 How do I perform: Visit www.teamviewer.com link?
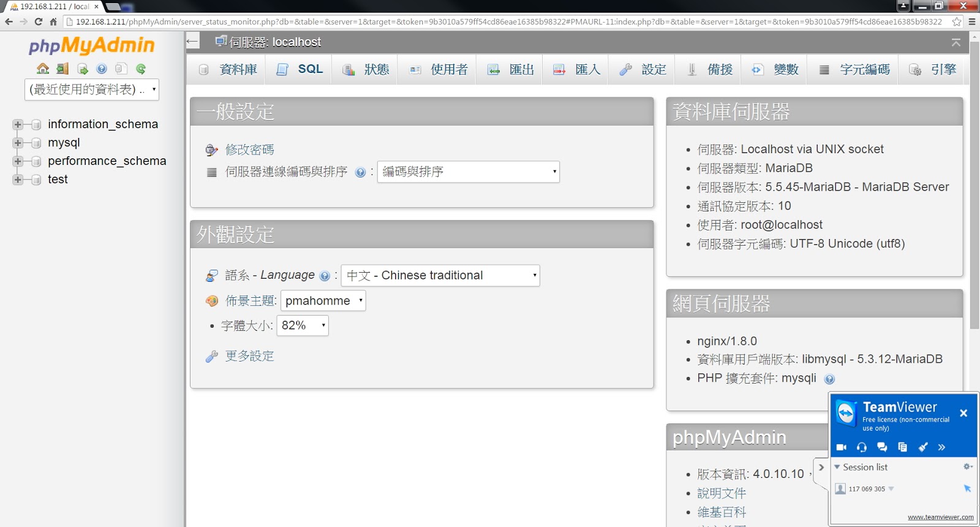(x=941, y=517)
